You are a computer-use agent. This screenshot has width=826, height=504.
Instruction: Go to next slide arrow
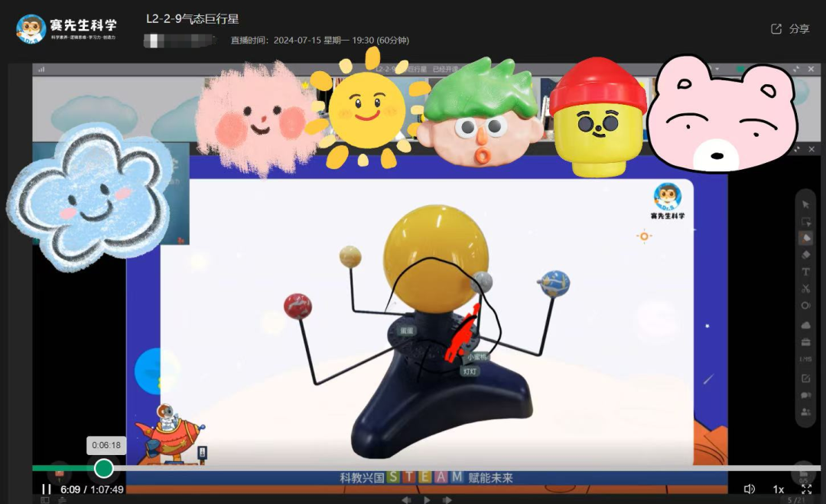pyautogui.click(x=447, y=499)
